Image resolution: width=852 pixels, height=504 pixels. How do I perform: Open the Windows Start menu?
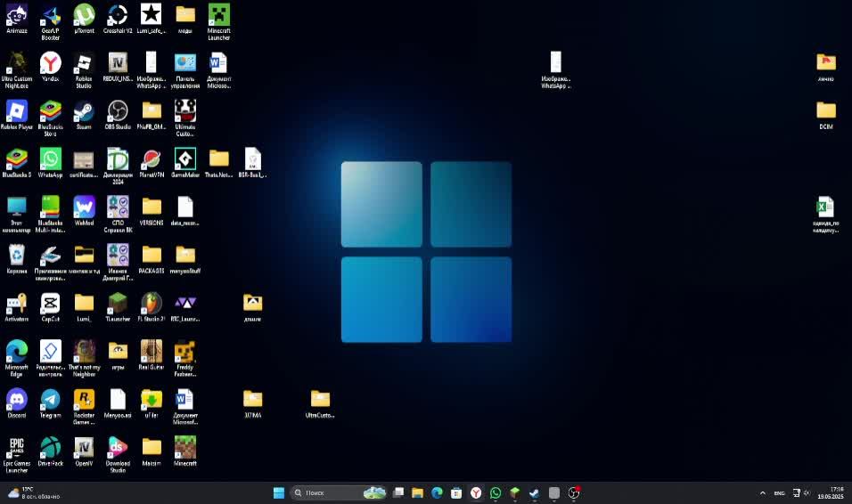[279, 492]
